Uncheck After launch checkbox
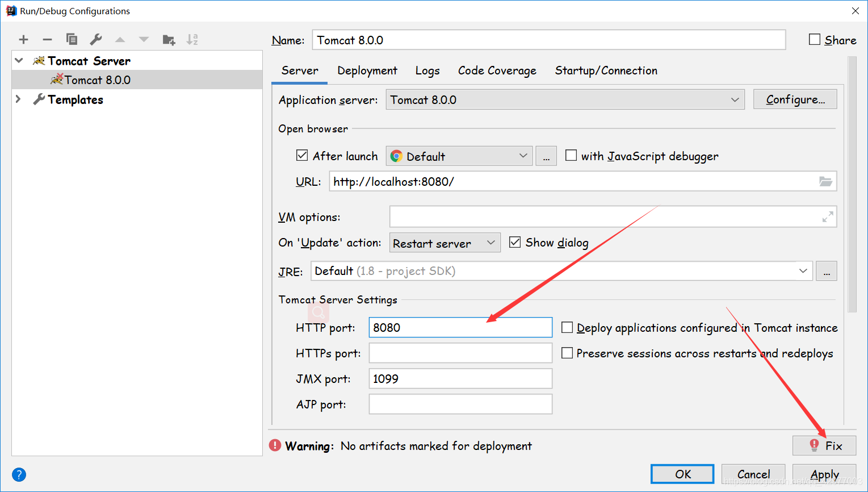Image resolution: width=868 pixels, height=492 pixels. [302, 155]
